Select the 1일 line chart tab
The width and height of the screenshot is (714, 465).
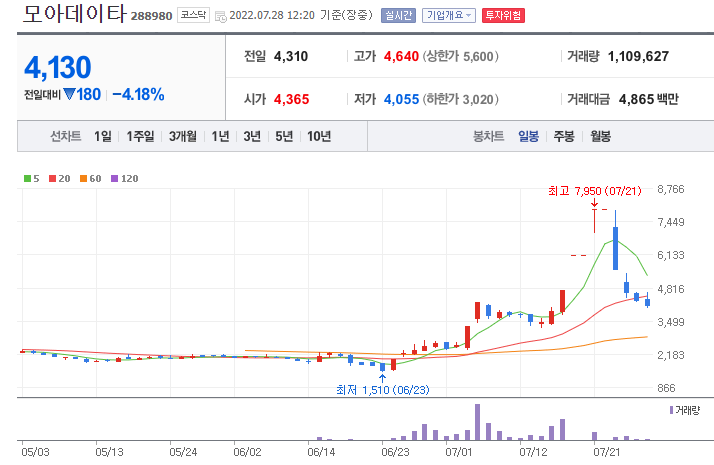point(103,136)
